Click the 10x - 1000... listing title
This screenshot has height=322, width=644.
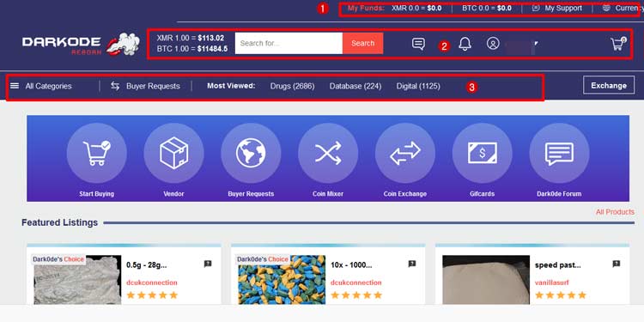coord(351,265)
